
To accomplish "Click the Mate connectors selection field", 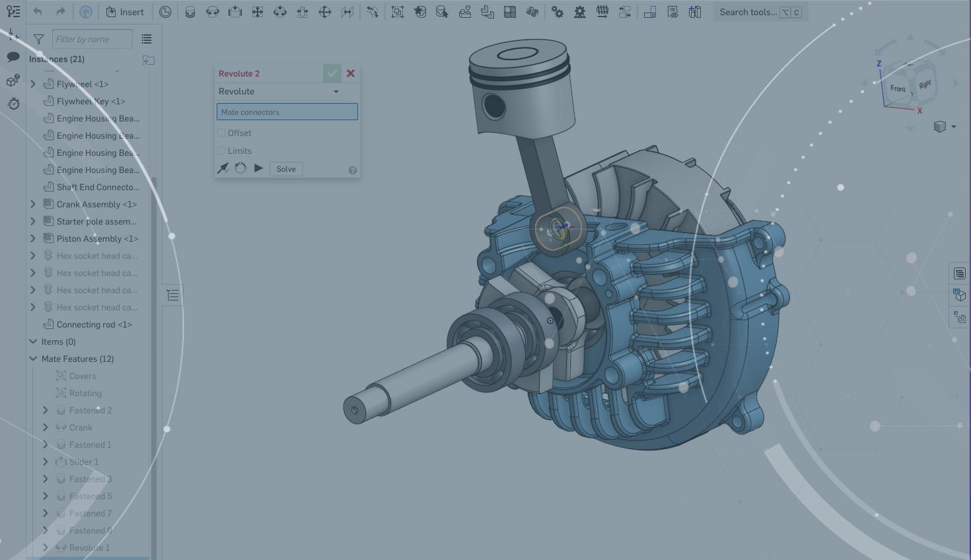I will [x=287, y=112].
